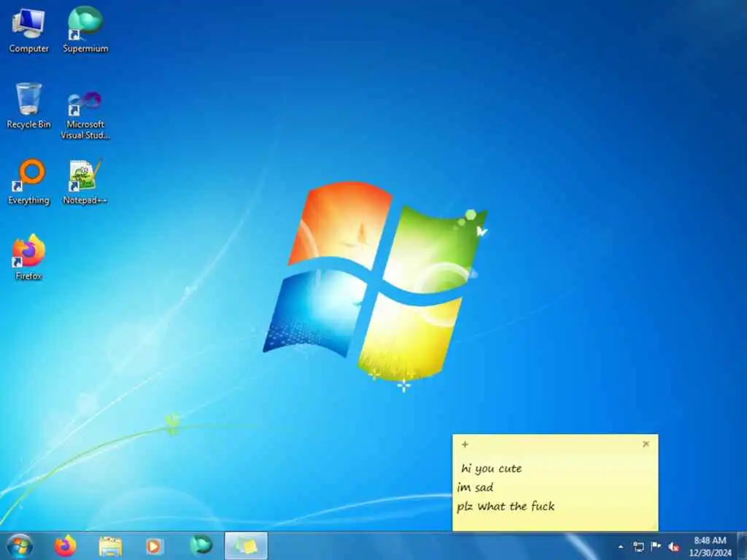Select the Recycle Bin icon
Image resolution: width=747 pixels, height=560 pixels.
pos(28,106)
